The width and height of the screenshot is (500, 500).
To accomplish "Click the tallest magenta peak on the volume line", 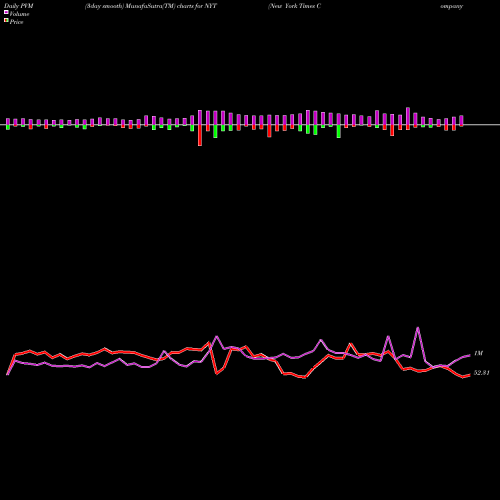I will (418, 328).
